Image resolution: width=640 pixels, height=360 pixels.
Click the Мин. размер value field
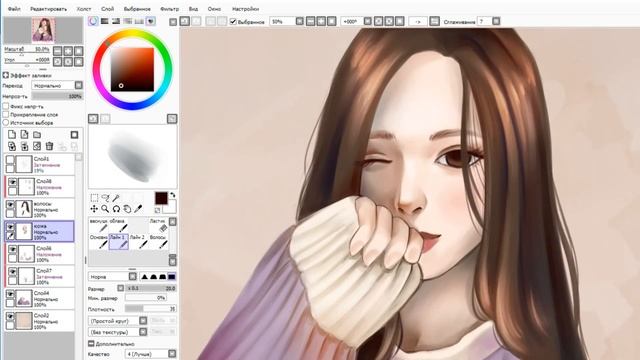[146, 298]
